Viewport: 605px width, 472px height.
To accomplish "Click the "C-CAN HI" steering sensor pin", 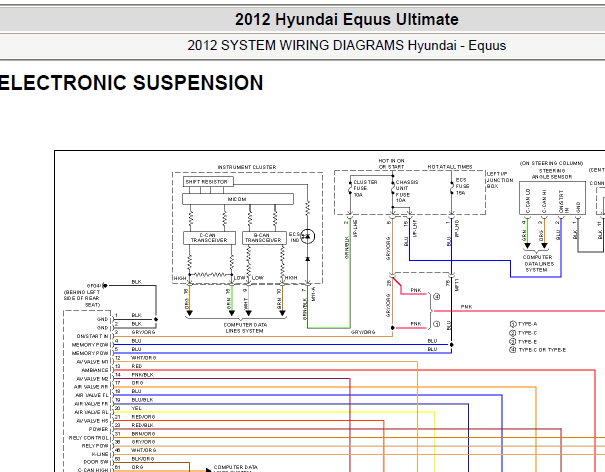I will [544, 201].
